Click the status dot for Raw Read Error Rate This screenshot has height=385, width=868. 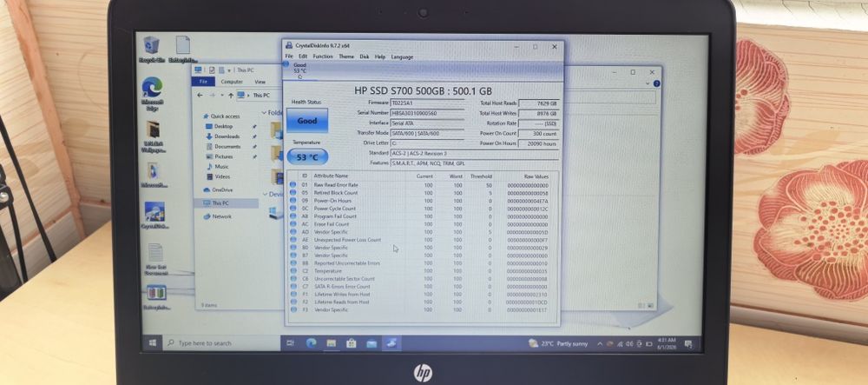pos(293,185)
